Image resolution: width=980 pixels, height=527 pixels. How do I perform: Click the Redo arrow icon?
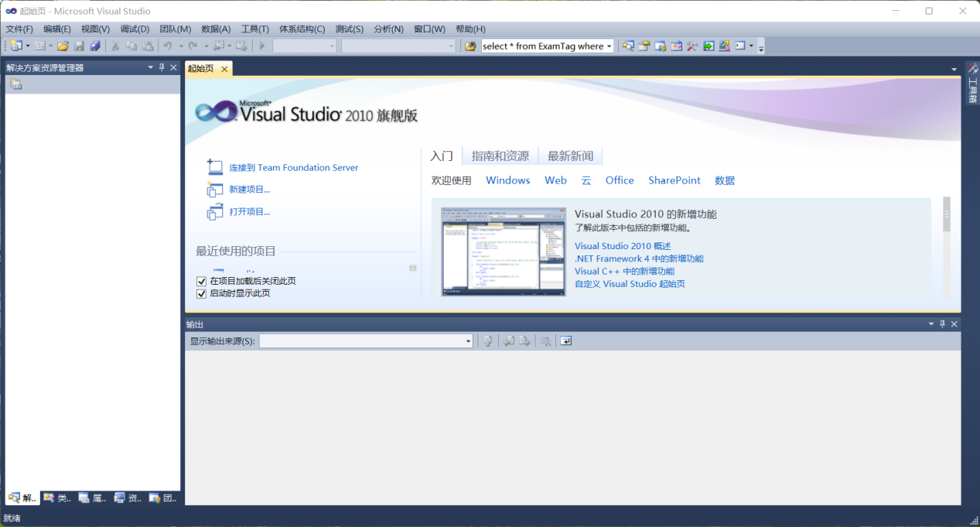tap(193, 46)
